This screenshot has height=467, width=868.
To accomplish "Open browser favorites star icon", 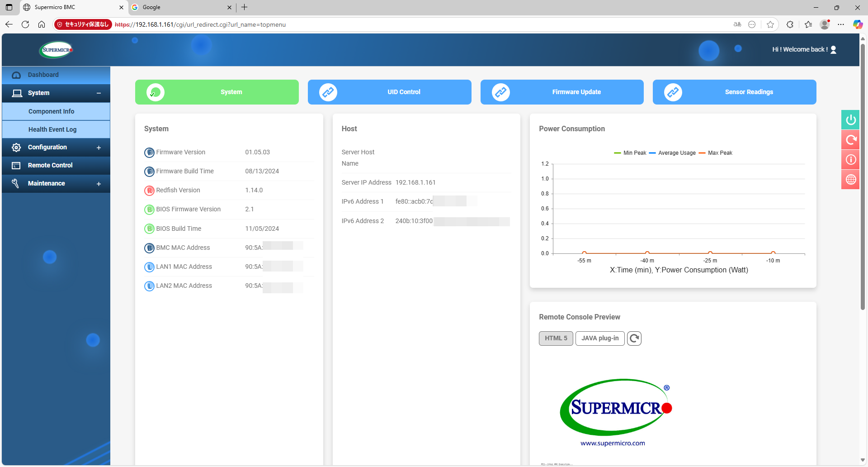I will pos(770,24).
